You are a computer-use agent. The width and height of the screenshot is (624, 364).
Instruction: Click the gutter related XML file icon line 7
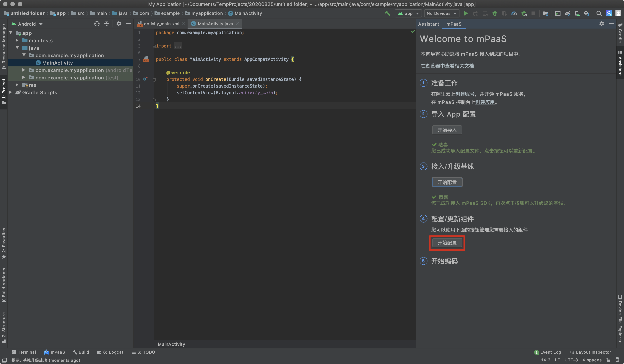146,59
